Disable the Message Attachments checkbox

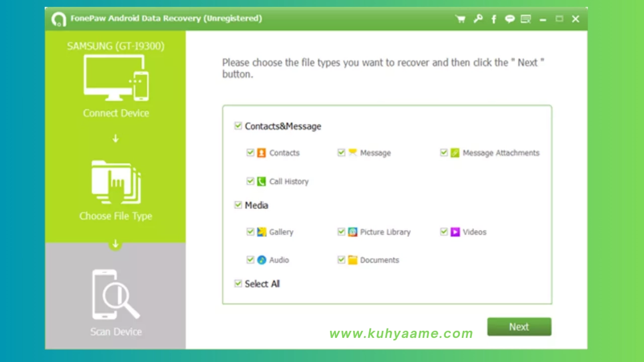tap(444, 152)
